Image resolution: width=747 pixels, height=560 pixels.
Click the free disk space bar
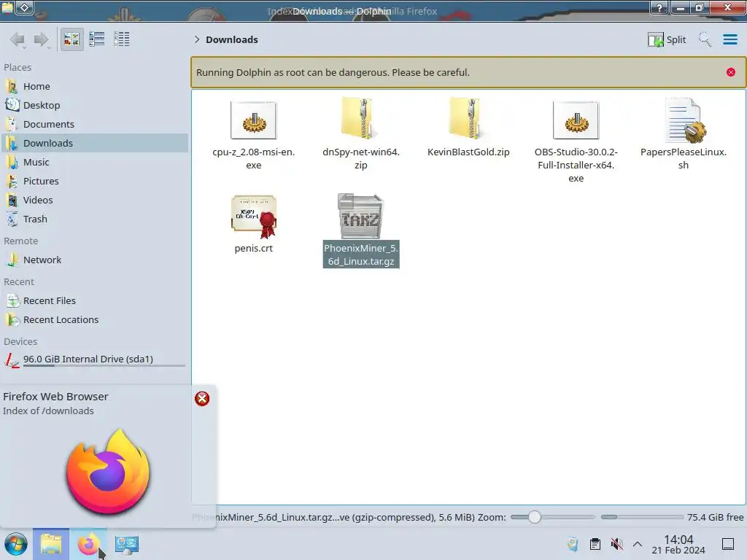[642, 517]
